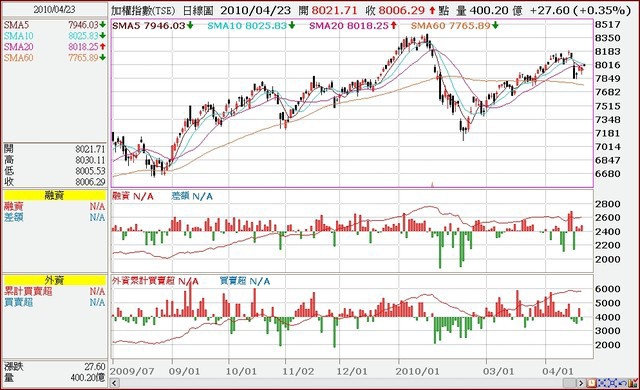Select the SMA60 row in the left panel

point(54,58)
